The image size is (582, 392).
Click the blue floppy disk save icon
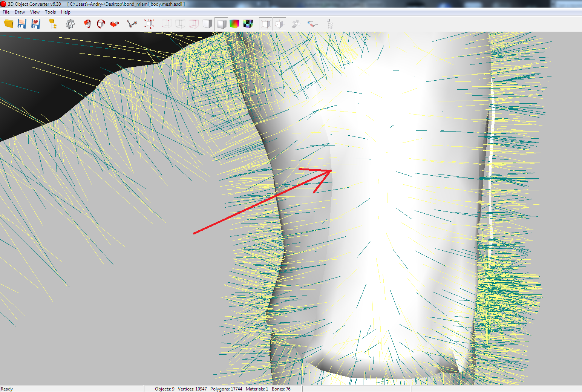[22, 24]
